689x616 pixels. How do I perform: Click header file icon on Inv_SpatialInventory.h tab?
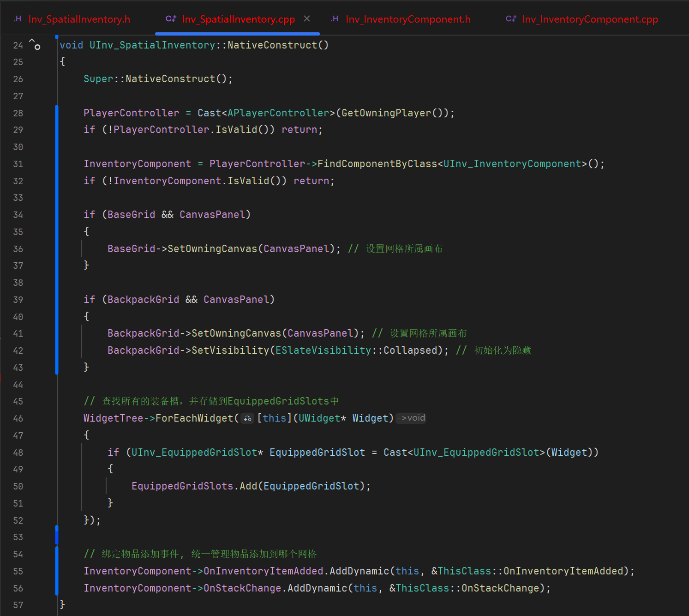click(18, 19)
